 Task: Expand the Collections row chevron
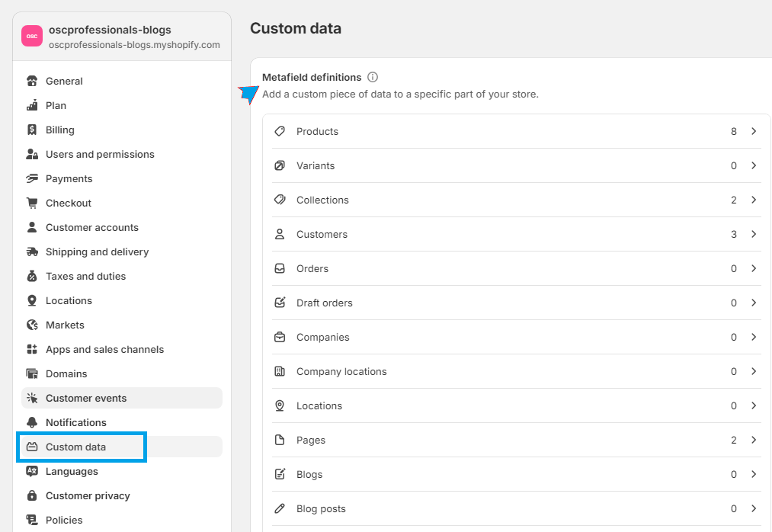754,200
